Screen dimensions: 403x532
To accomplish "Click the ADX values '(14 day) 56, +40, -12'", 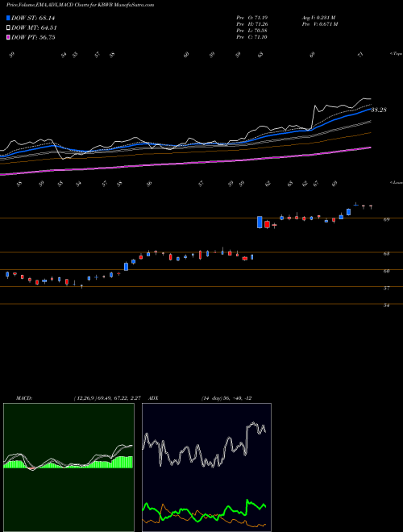I will pyautogui.click(x=226, y=398).
